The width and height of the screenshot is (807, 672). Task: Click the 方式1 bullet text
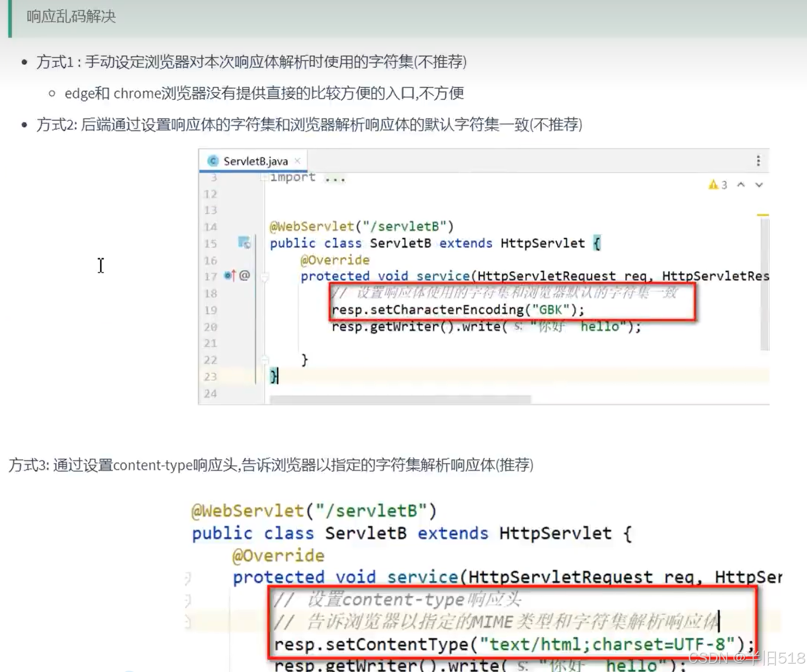[x=252, y=62]
